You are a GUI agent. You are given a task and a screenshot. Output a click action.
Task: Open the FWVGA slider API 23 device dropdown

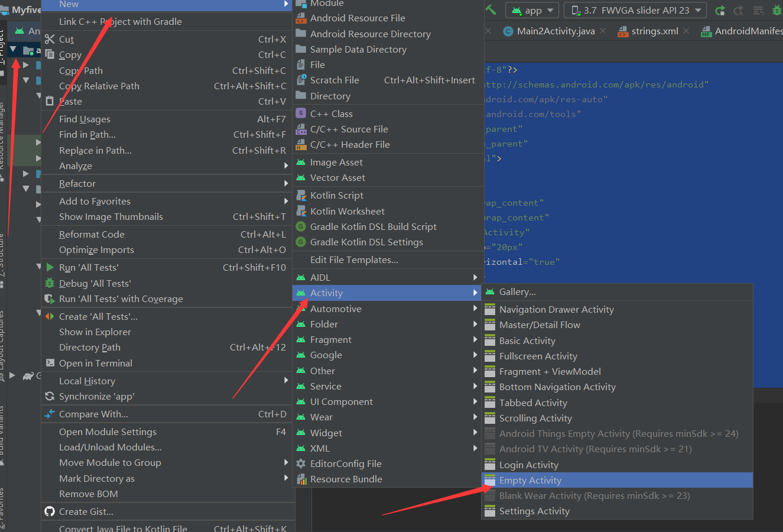click(635, 10)
